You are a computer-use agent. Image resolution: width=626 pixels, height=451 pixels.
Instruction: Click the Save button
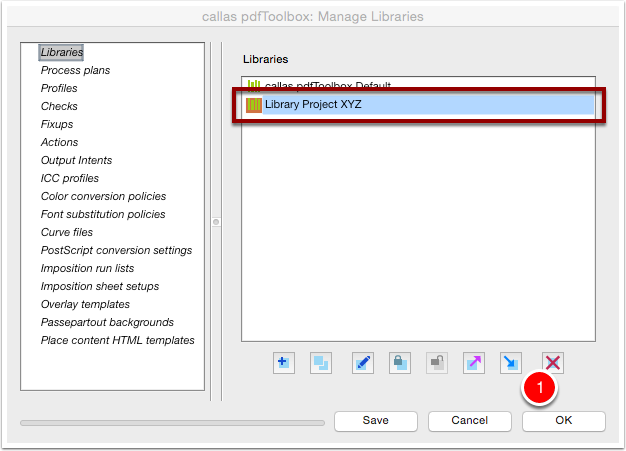click(x=376, y=421)
